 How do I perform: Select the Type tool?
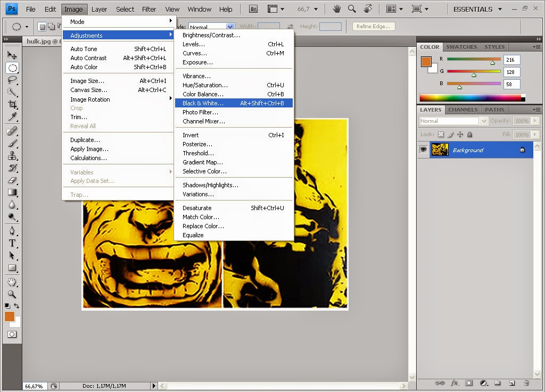tap(12, 243)
